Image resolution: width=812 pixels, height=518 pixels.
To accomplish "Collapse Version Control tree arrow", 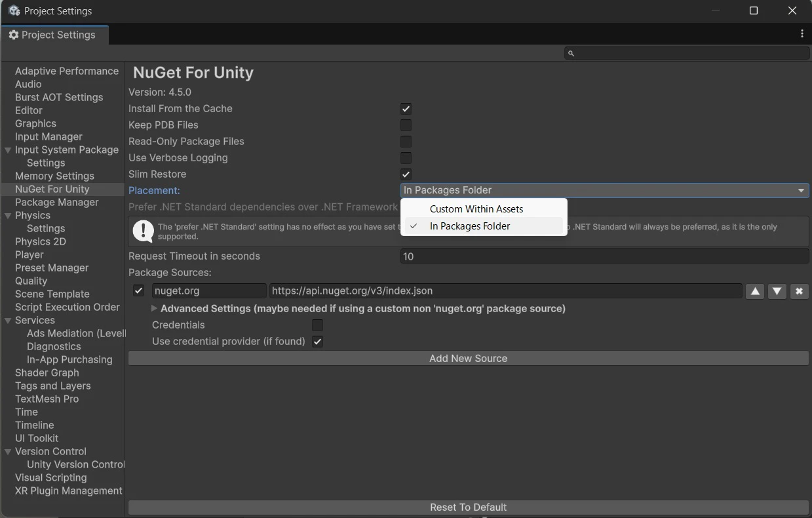I will [x=8, y=451].
